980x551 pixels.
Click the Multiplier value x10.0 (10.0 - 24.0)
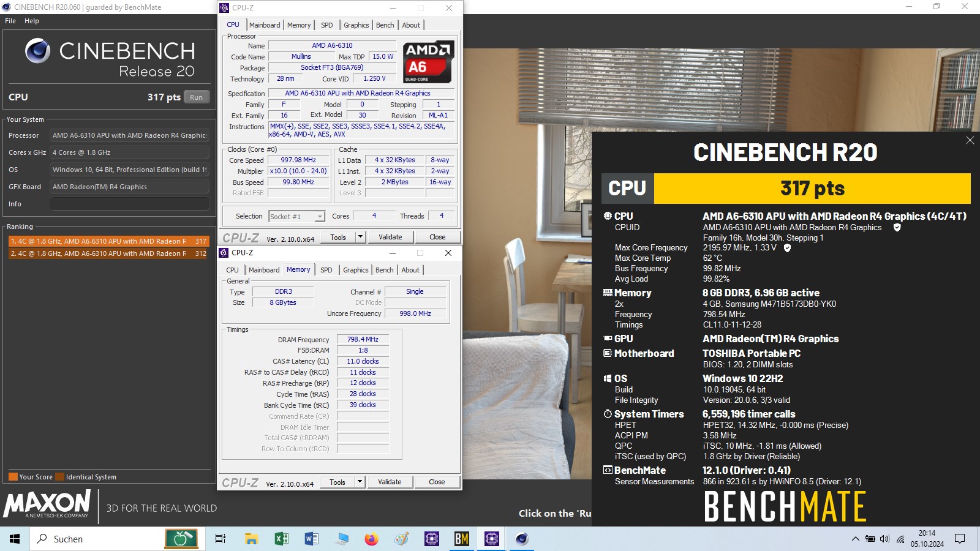click(298, 171)
